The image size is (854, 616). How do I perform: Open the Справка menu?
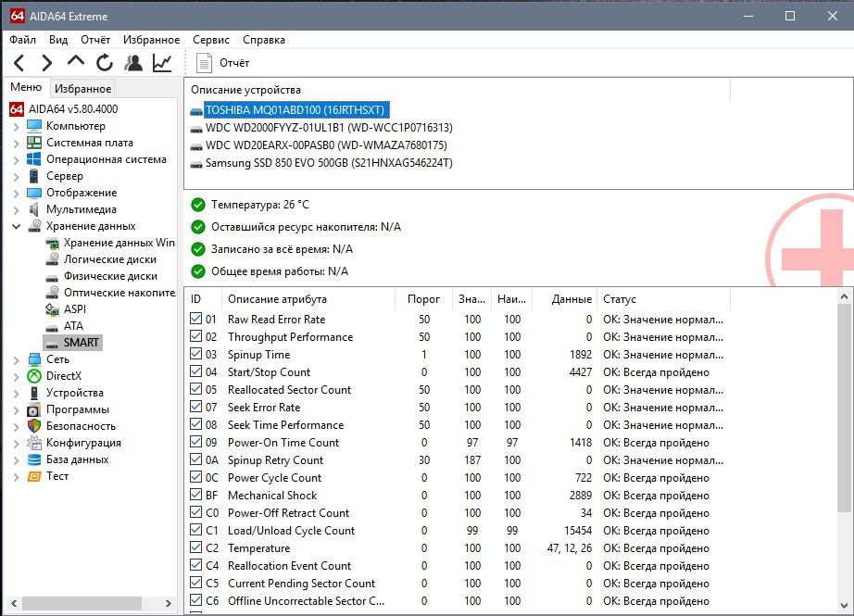pyautogui.click(x=264, y=40)
